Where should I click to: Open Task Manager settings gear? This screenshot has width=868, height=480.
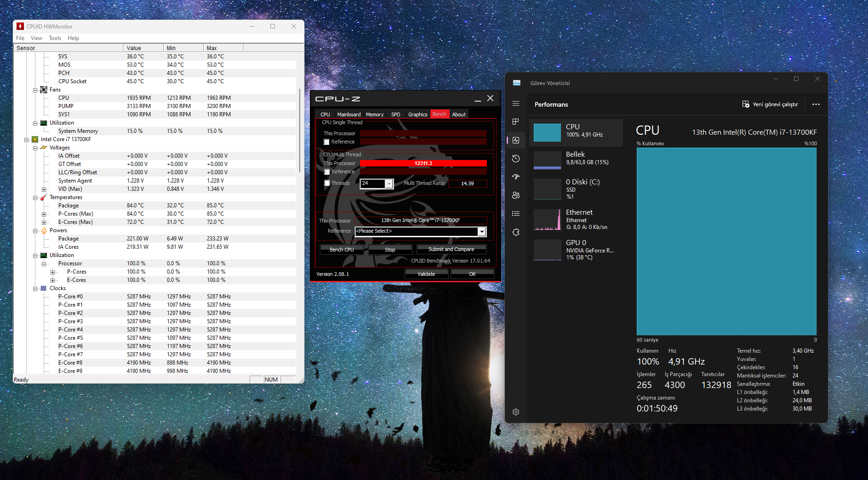click(x=516, y=412)
